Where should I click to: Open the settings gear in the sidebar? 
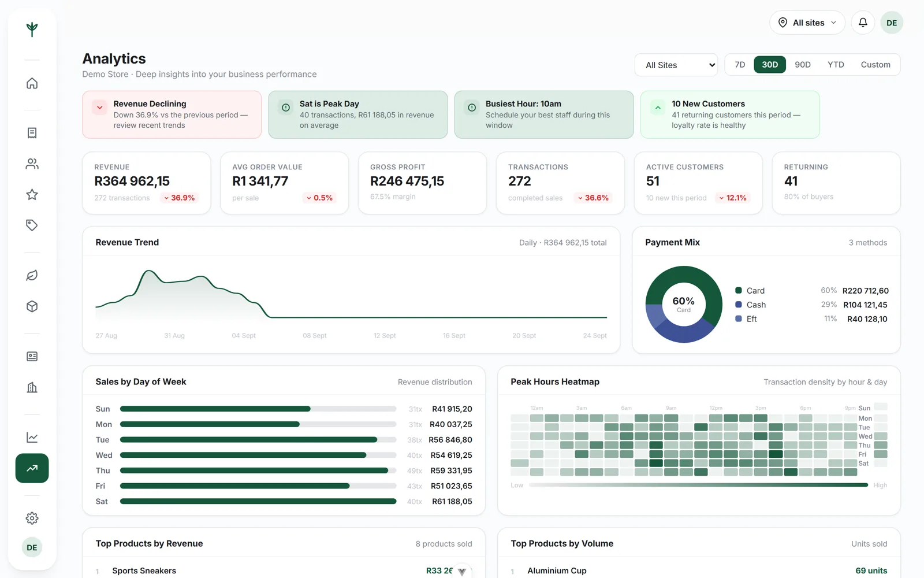[x=32, y=518]
